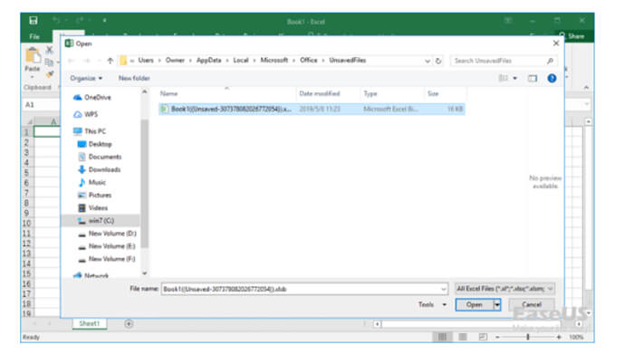Click the Open button
The width and height of the screenshot is (634, 364).
[x=474, y=304]
